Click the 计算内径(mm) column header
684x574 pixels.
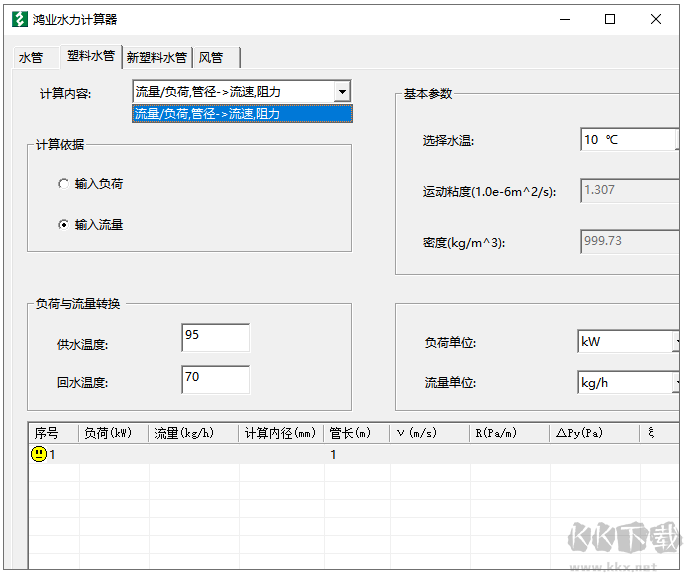click(x=280, y=433)
